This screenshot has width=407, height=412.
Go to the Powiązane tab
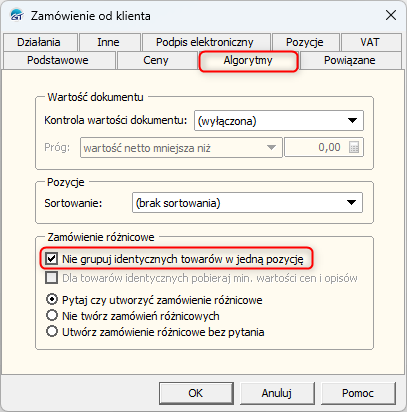click(x=350, y=60)
